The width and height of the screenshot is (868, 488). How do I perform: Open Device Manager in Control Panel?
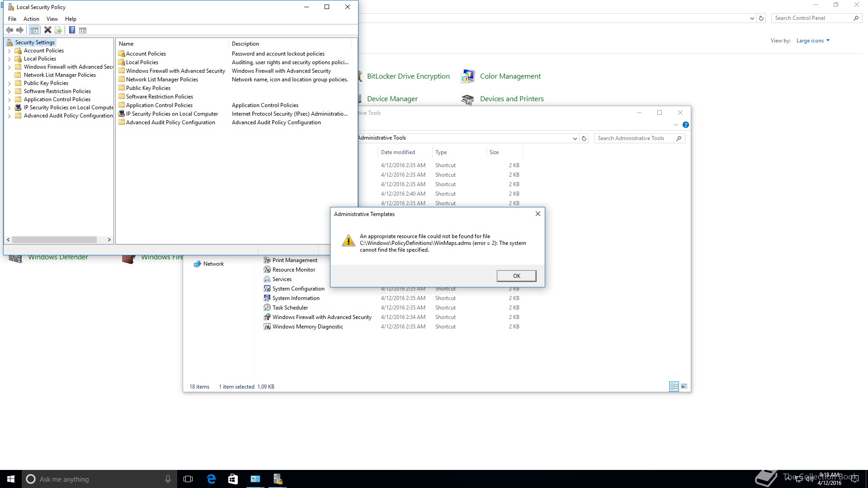coord(392,99)
